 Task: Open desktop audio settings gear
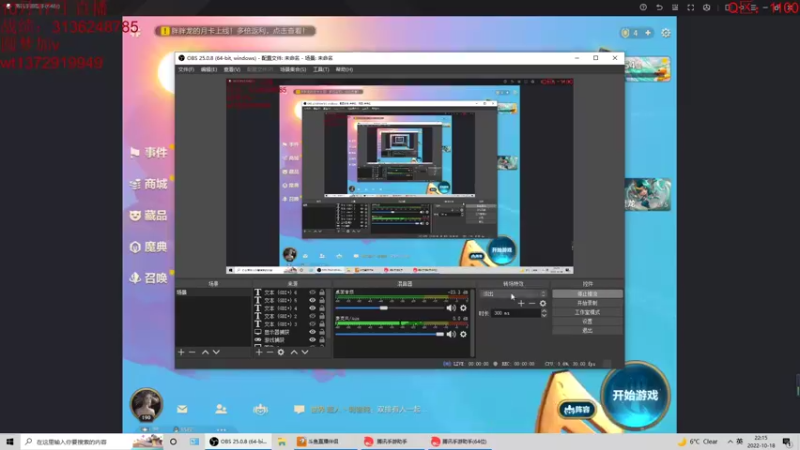pyautogui.click(x=463, y=308)
